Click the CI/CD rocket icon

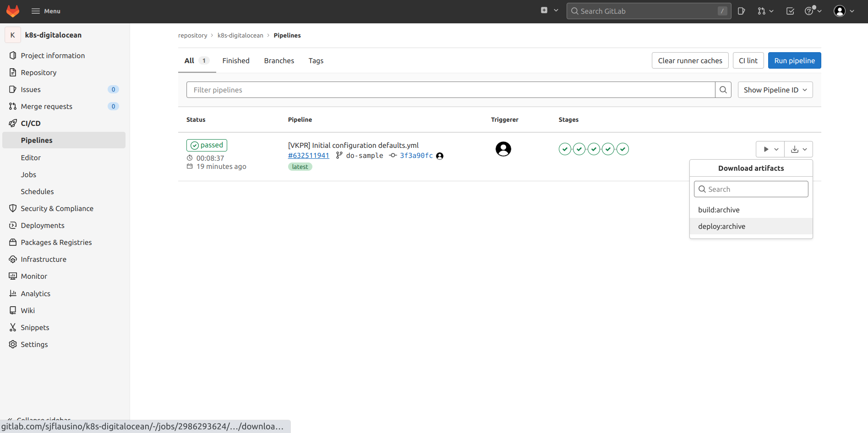[x=13, y=123]
